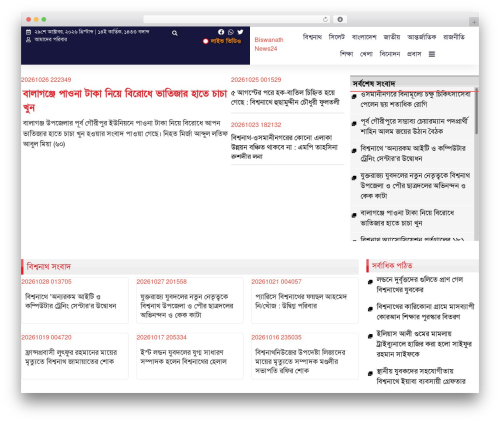500x423 pixels.
Task: Open the card dated 20261021 004057 about প্যারিসে
Action: pyautogui.click(x=305, y=300)
